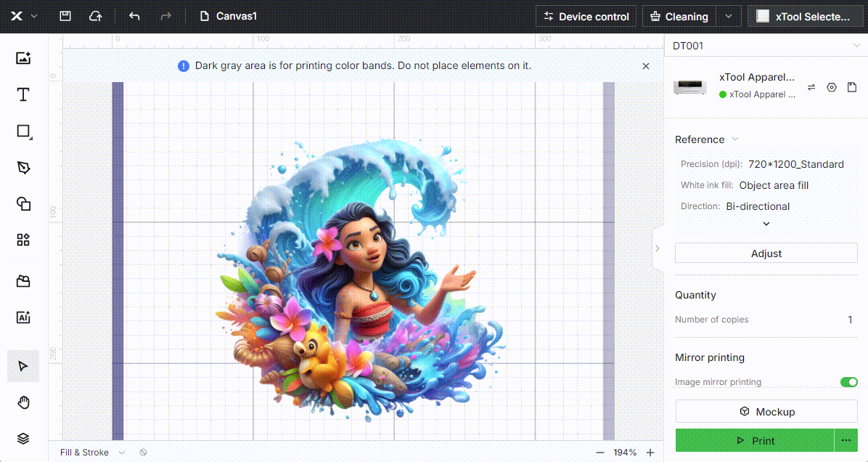Click the Insert Image tool icon
The height and width of the screenshot is (462, 868).
[x=23, y=58]
